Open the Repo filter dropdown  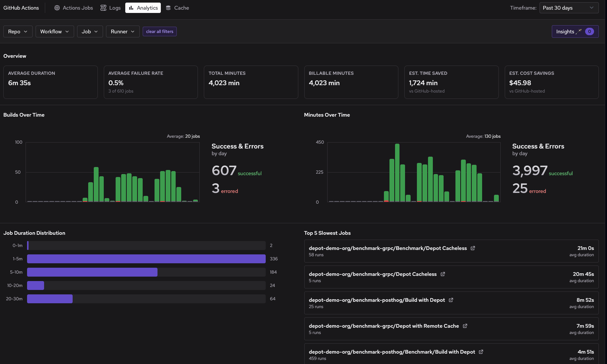[x=17, y=31]
